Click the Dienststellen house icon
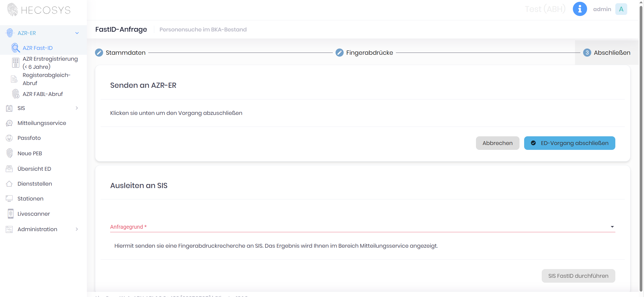The height and width of the screenshot is (297, 644). point(9,184)
